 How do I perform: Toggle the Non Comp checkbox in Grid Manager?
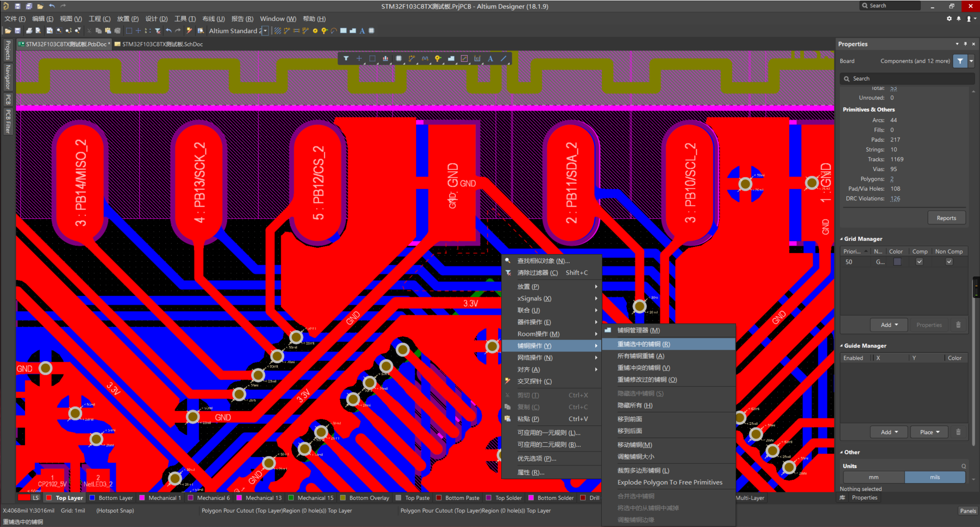(949, 262)
